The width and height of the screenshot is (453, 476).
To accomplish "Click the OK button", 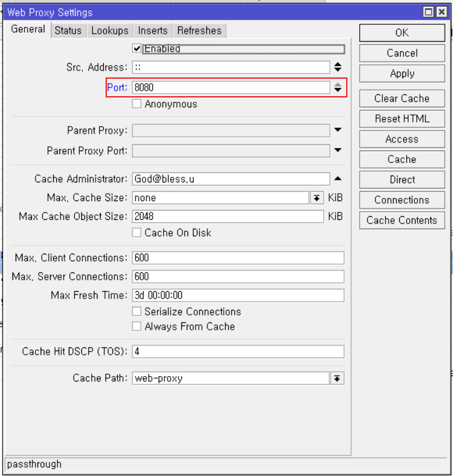I will [402, 32].
